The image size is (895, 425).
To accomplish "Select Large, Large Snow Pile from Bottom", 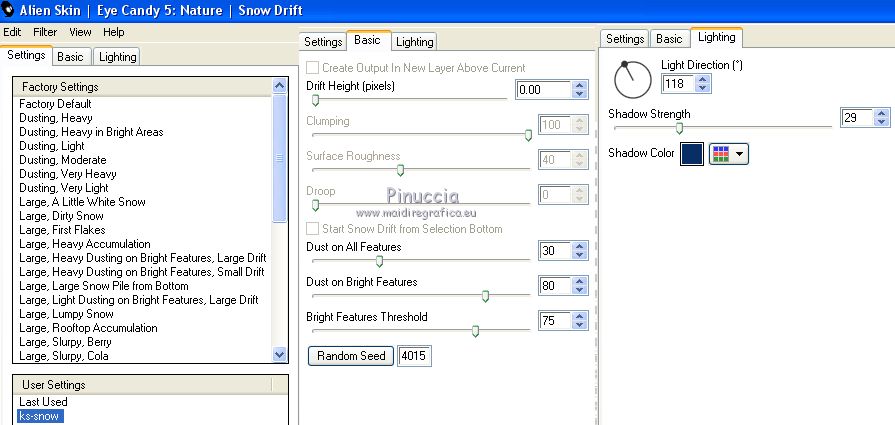I will (x=104, y=286).
